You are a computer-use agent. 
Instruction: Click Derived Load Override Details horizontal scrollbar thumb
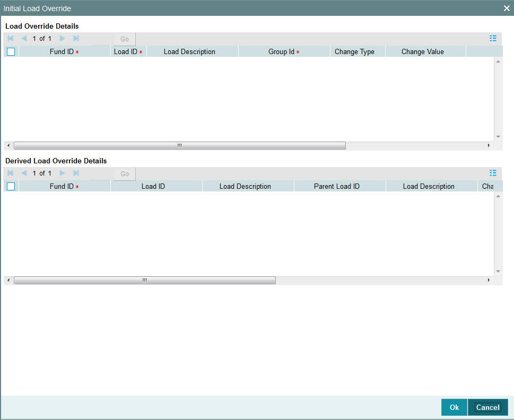point(145,280)
